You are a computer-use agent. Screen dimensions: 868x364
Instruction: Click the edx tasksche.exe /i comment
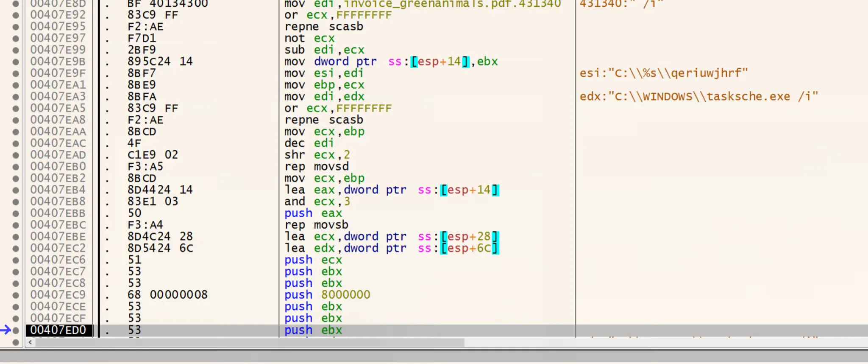699,96
